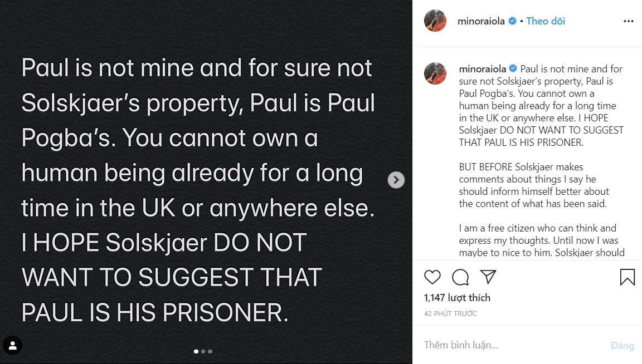
Task: Select the second carousel dot indicator
Action: coord(203,351)
